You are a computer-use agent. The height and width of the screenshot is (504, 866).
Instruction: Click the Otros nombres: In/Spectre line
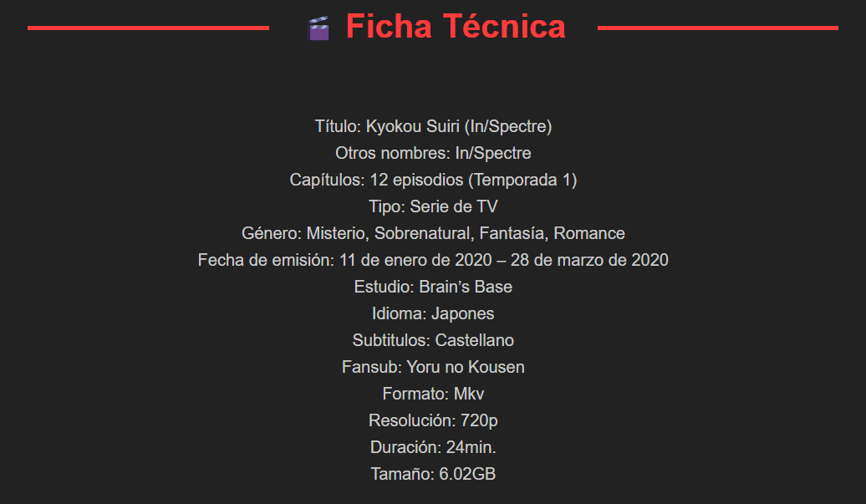[433, 154]
